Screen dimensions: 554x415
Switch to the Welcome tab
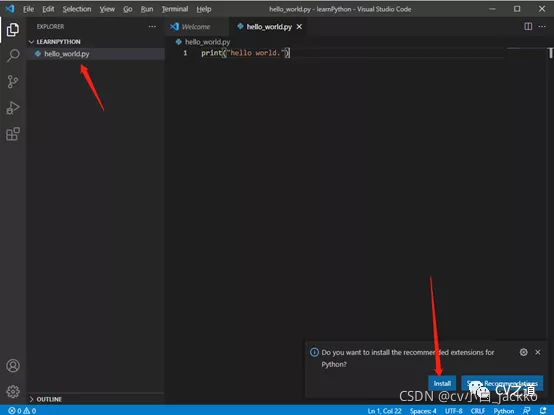click(196, 27)
